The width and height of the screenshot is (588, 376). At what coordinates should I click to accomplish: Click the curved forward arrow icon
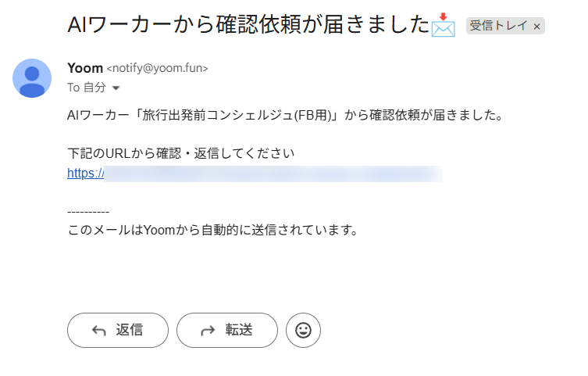[x=208, y=330]
